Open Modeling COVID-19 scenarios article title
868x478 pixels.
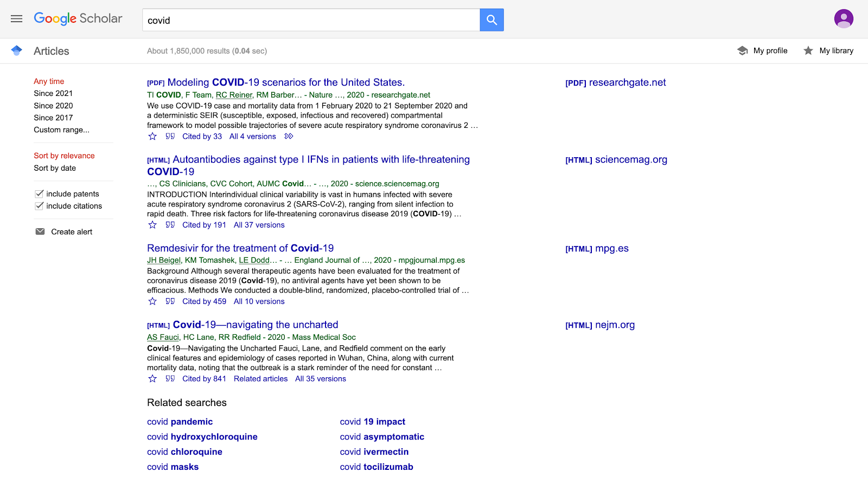click(x=286, y=82)
